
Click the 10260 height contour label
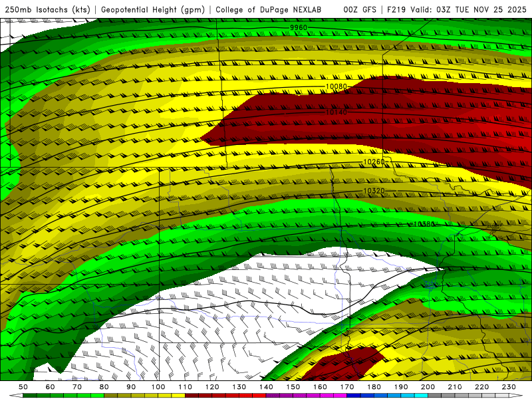(x=374, y=162)
